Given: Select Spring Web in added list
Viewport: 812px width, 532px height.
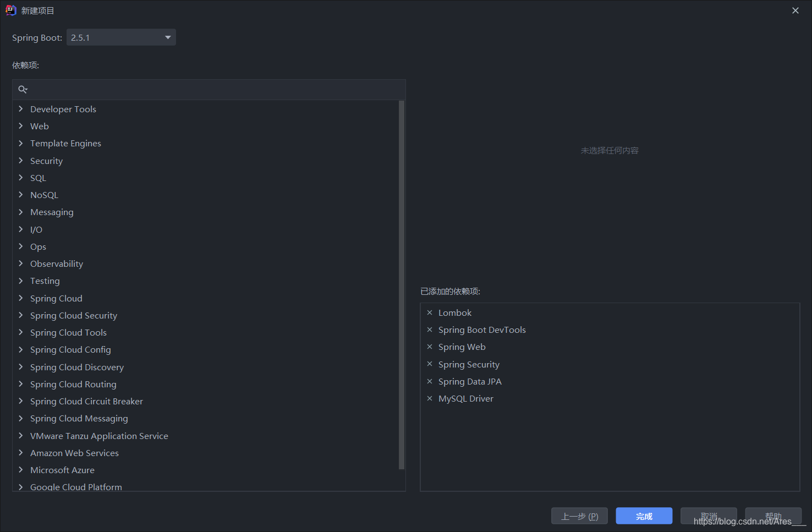Looking at the screenshot, I should coord(462,347).
